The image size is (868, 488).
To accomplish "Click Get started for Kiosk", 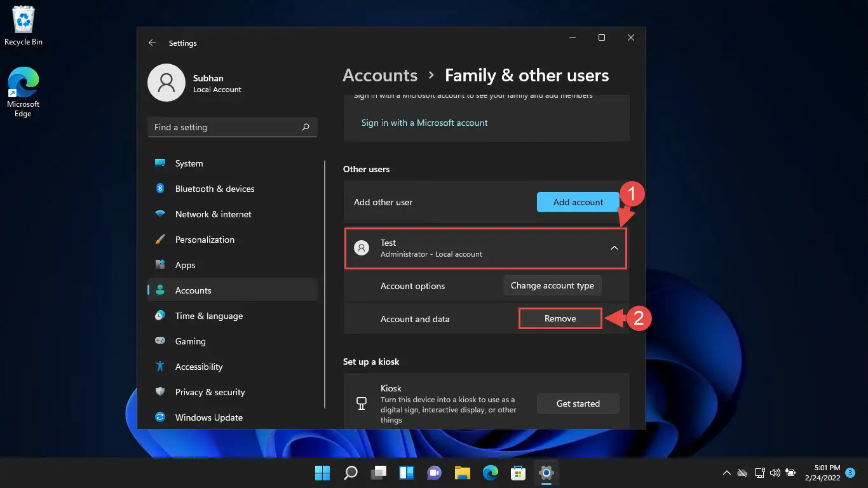I will pyautogui.click(x=578, y=403).
